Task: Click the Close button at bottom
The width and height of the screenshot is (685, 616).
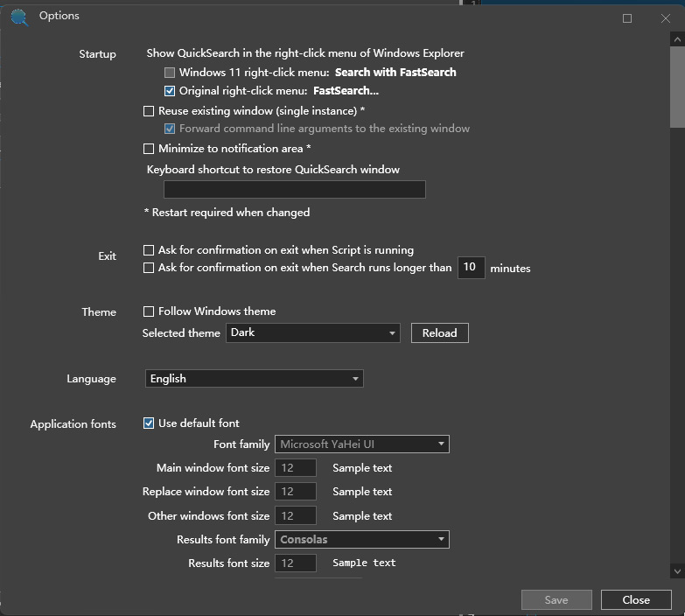Action: pos(636,600)
